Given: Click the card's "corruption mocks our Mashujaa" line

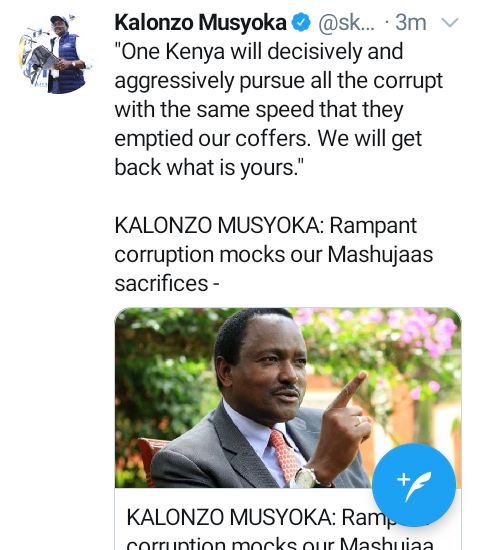Looking at the screenshot, I should [x=280, y=543].
